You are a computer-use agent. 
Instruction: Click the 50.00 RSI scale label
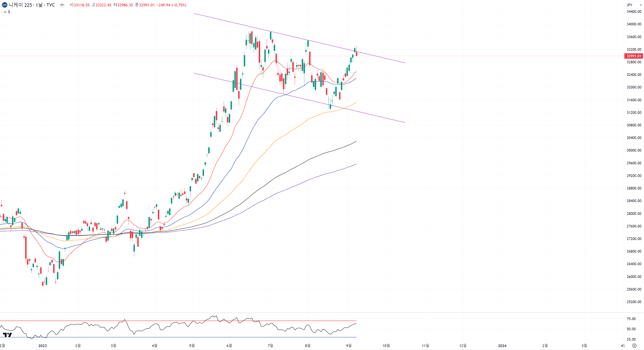pyautogui.click(x=631, y=329)
